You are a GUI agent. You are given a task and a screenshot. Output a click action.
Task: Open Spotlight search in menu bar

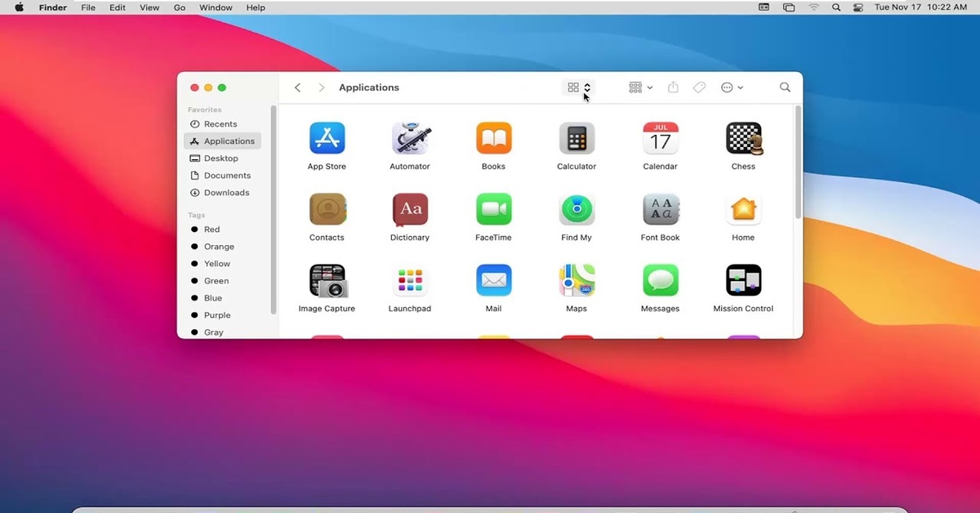click(x=836, y=7)
